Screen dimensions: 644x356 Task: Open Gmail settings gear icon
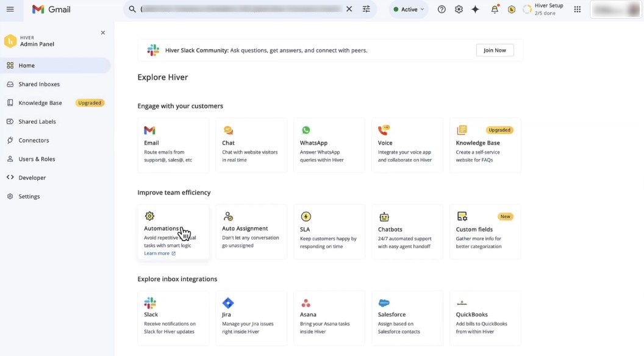click(x=459, y=9)
